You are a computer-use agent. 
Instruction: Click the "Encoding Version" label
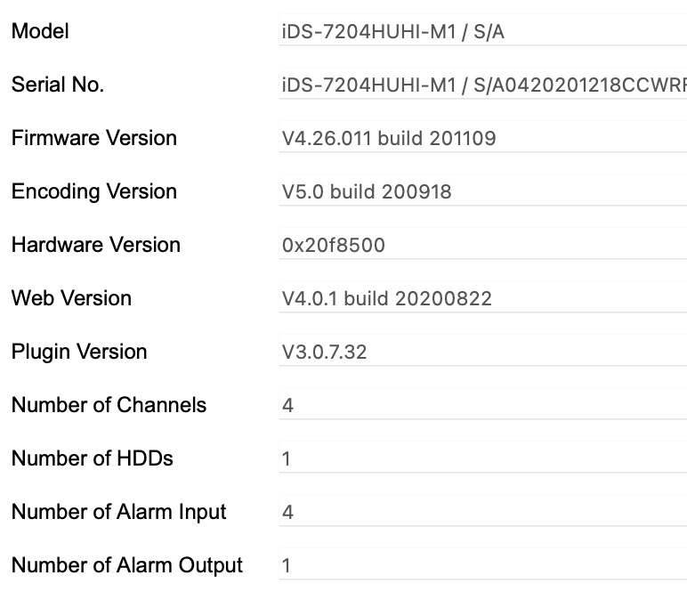tap(94, 192)
